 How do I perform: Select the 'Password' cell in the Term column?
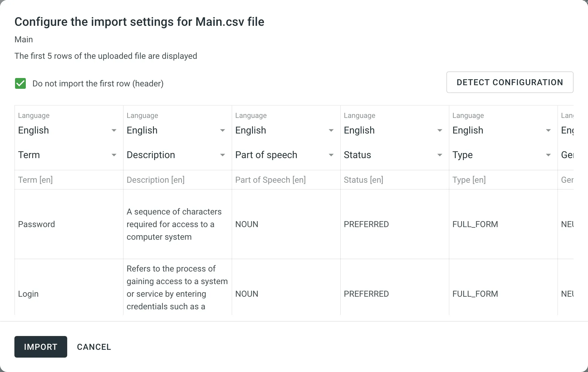click(x=37, y=224)
